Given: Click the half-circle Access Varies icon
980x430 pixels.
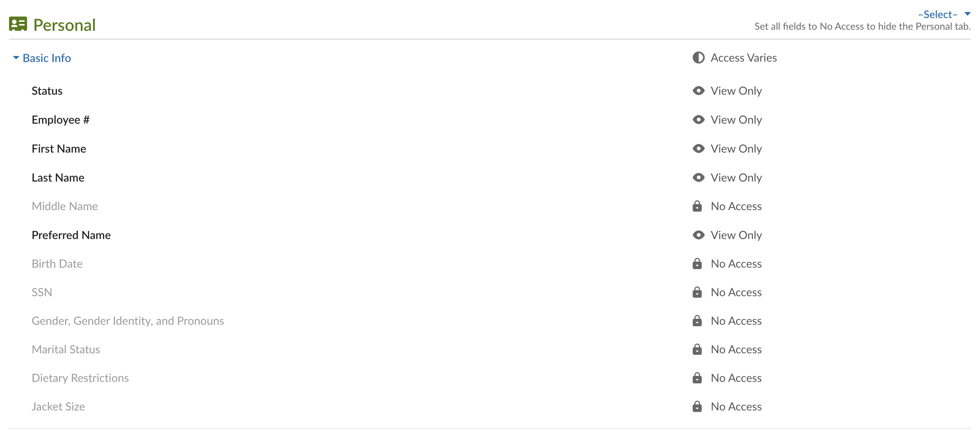Looking at the screenshot, I should coord(698,58).
